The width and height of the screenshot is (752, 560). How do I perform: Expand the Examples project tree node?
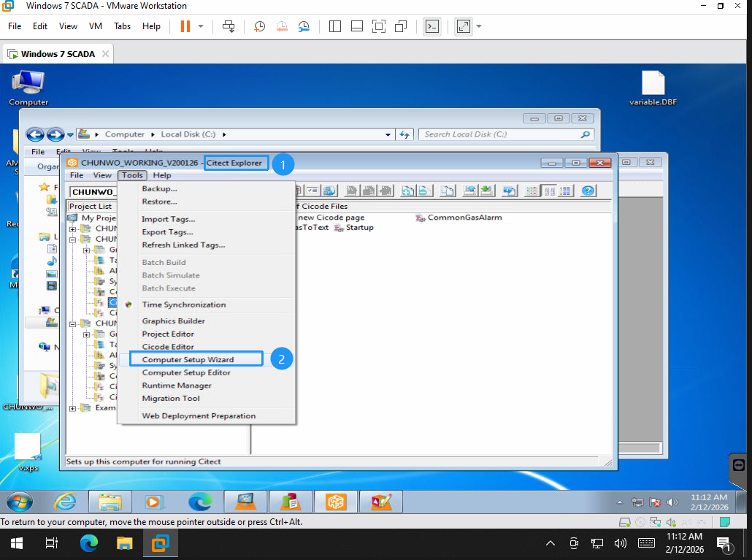pos(73,408)
